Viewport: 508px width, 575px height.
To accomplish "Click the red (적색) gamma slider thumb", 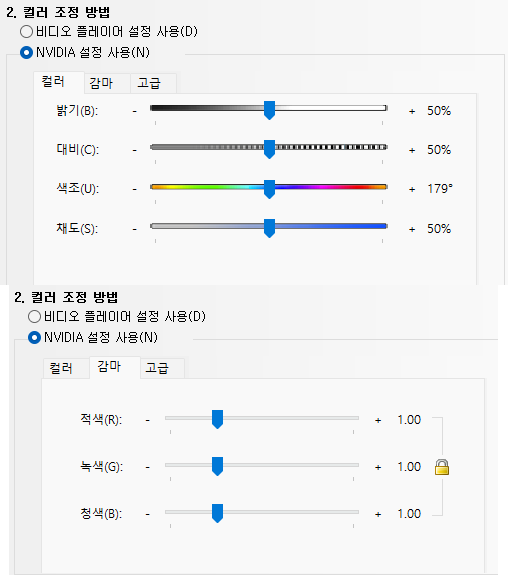I will (218, 420).
